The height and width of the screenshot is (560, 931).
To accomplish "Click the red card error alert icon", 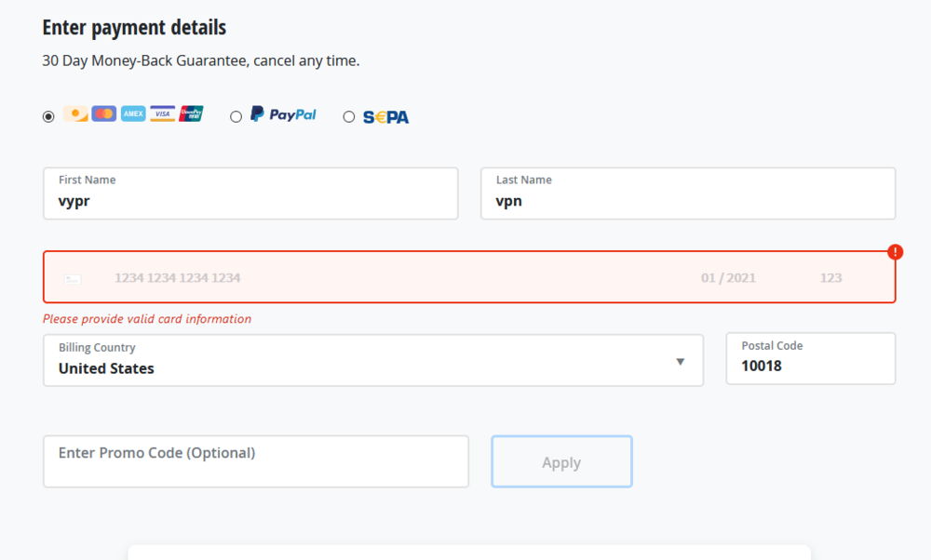I will coord(895,252).
